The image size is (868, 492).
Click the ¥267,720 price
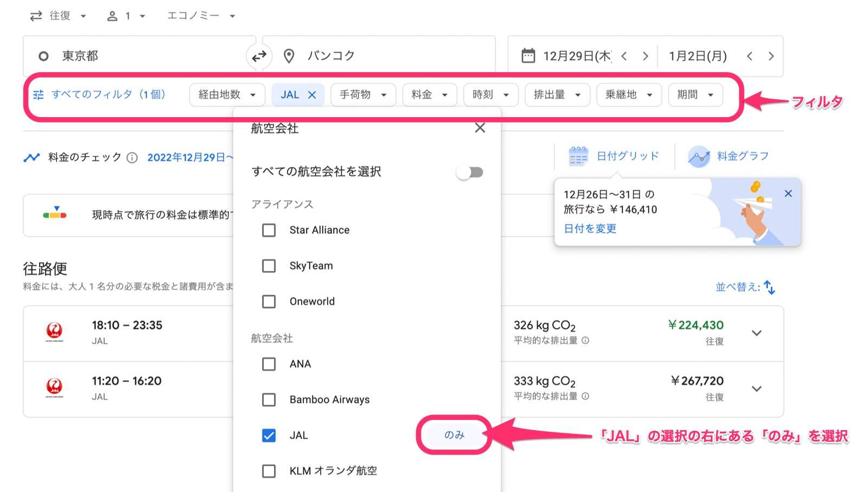coord(697,381)
